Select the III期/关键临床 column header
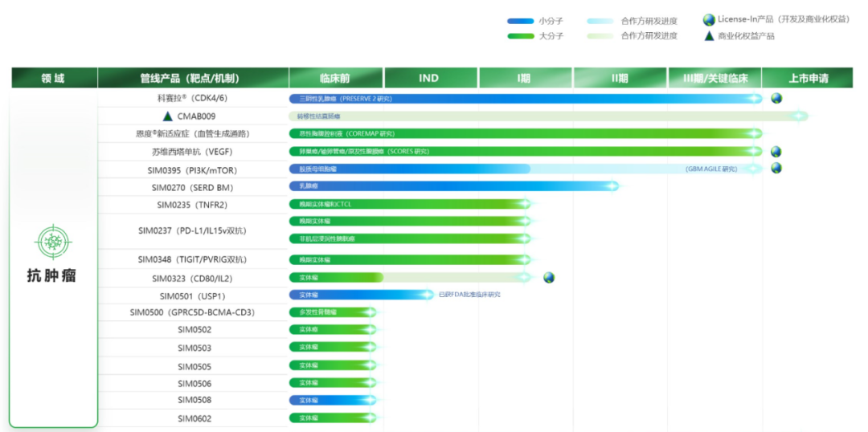Viewport: 868px width, 432px height. point(714,78)
